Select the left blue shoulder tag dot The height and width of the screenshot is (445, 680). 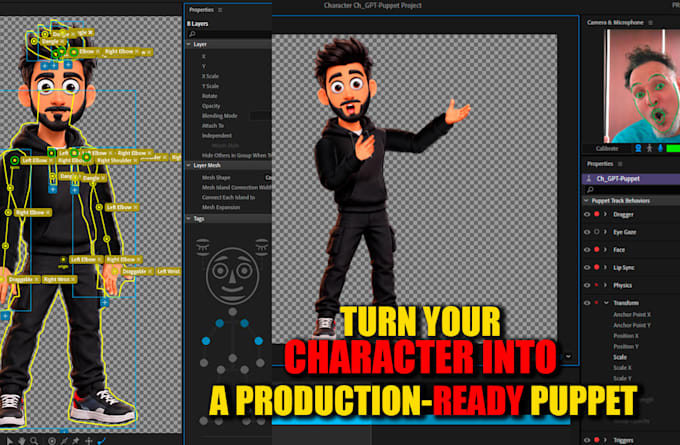coord(220,323)
